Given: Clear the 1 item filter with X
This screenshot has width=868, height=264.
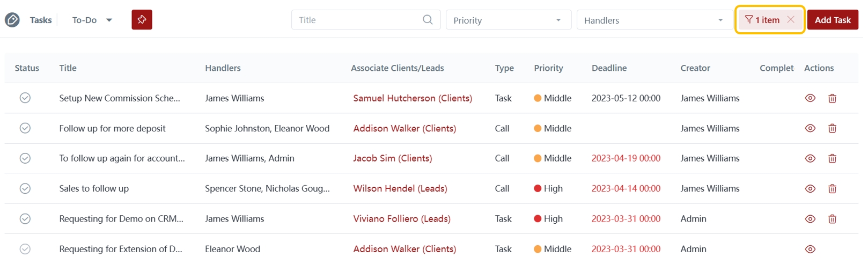Looking at the screenshot, I should tap(791, 19).
